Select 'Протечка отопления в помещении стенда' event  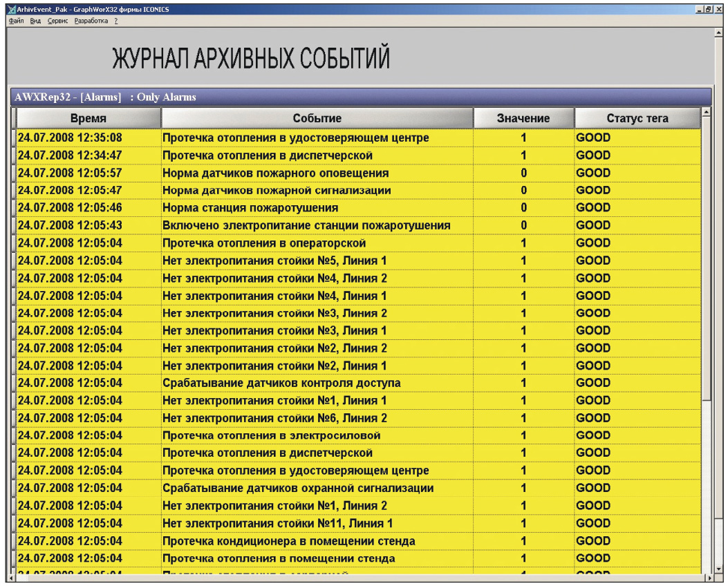pyautogui.click(x=279, y=558)
